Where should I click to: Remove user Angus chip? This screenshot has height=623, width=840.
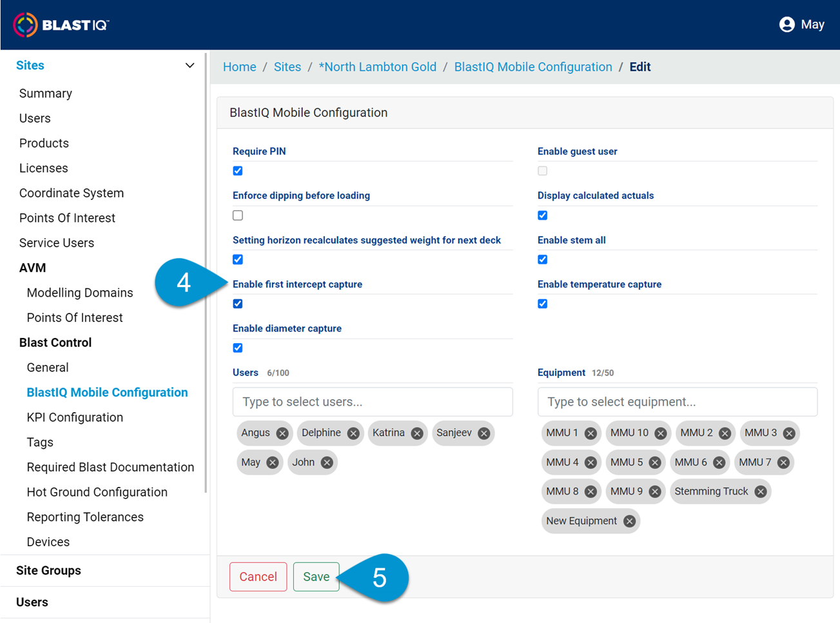(282, 433)
